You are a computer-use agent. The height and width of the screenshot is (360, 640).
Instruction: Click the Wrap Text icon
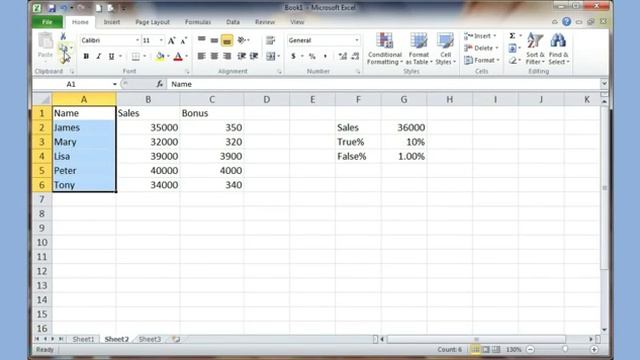pyautogui.click(x=270, y=40)
